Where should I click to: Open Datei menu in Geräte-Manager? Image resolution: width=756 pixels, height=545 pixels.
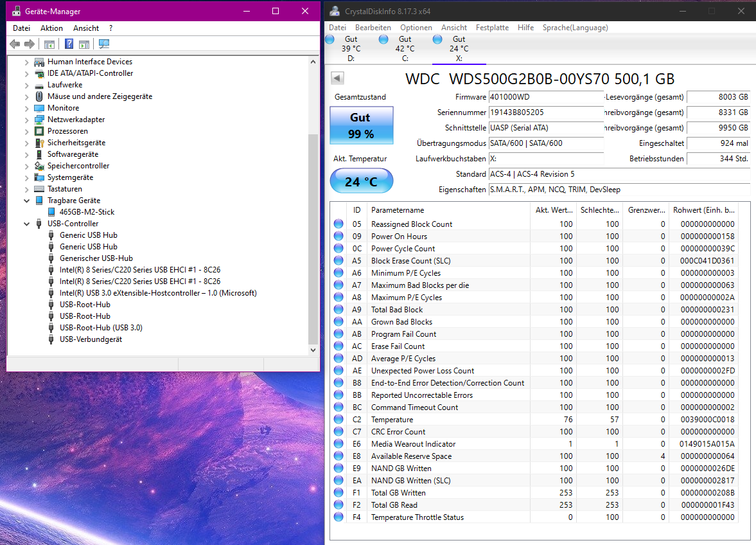21,28
